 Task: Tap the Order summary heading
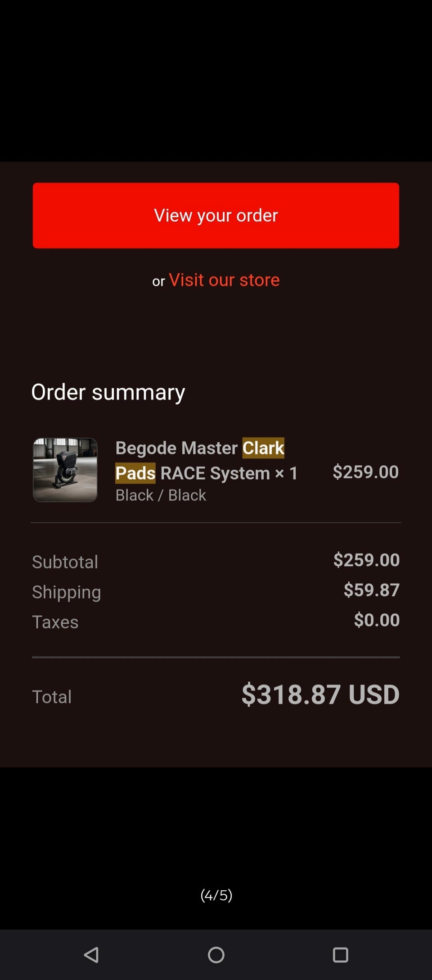coord(108,392)
